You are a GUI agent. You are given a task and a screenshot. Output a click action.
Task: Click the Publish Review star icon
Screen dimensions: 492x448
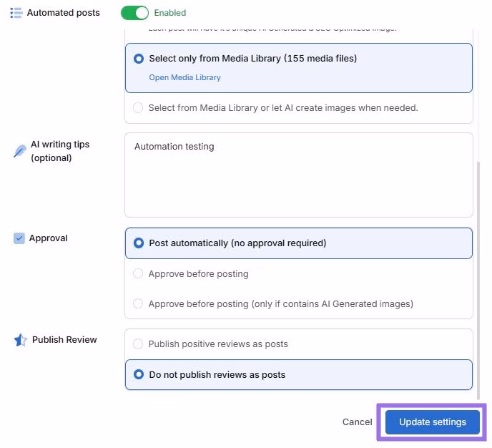21,341
